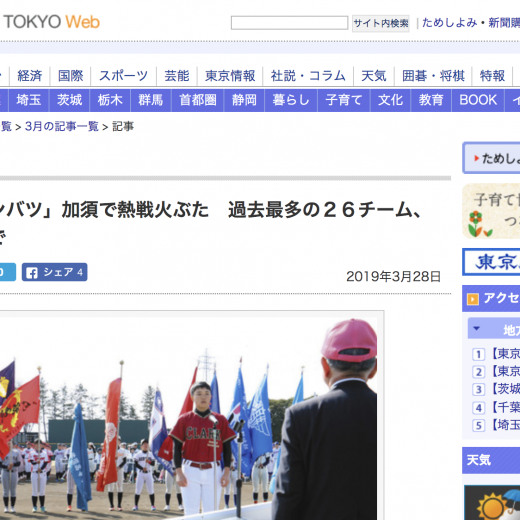Open the 暮らし tab
This screenshot has width=520, height=520.
(291, 100)
